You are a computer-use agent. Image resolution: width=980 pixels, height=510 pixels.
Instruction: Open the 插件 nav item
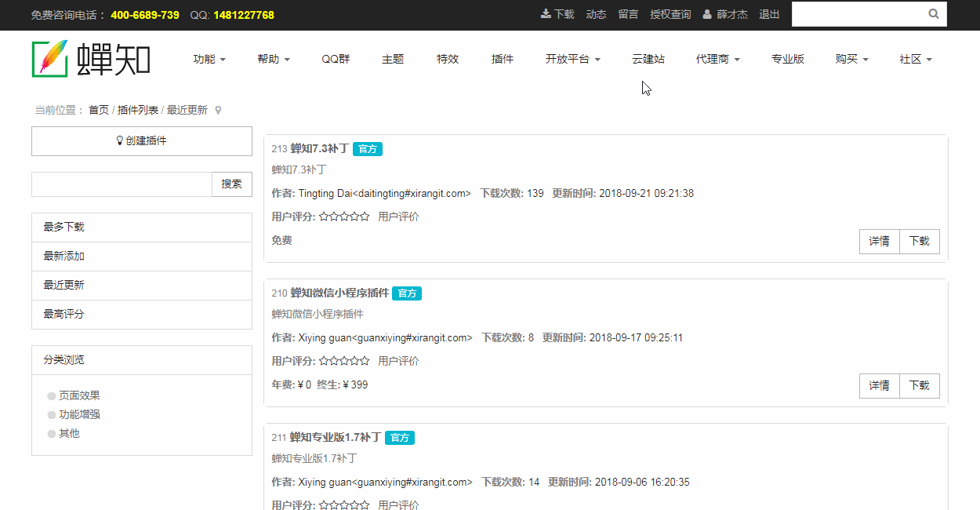503,59
